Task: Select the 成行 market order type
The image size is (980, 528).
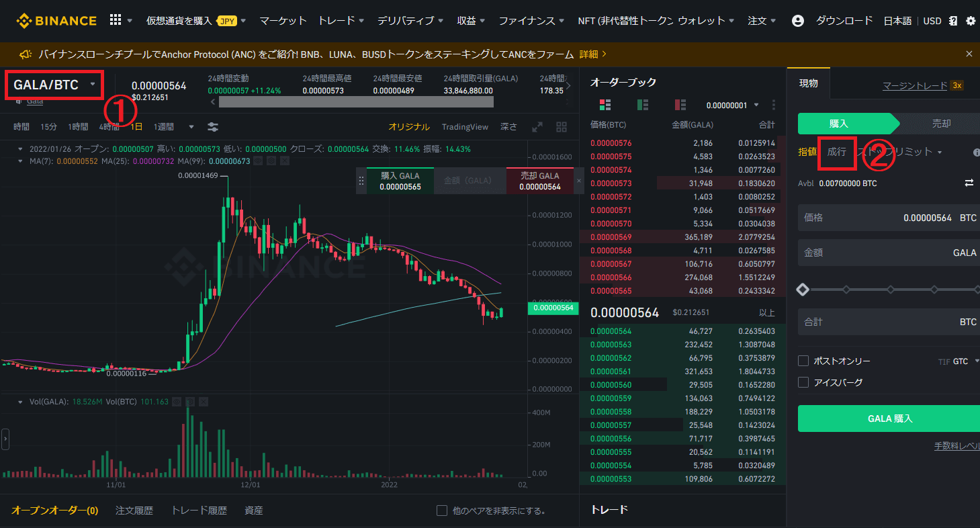Action: (x=837, y=152)
